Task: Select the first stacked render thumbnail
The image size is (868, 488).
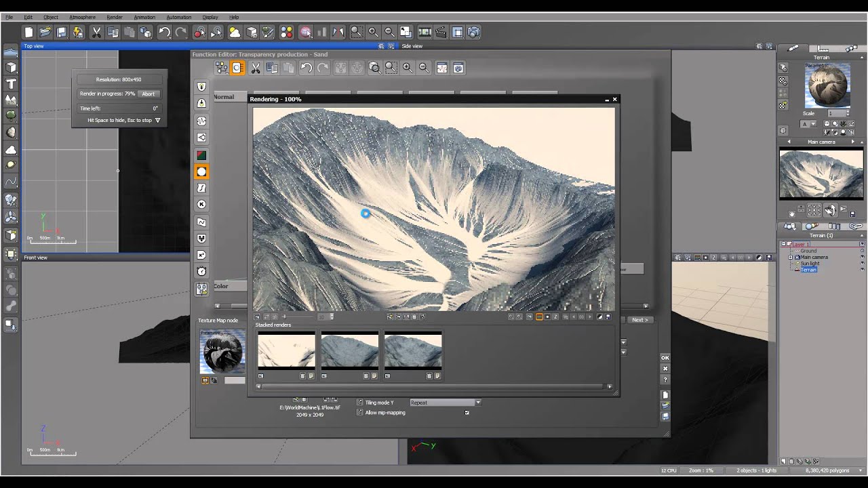Action: click(286, 350)
